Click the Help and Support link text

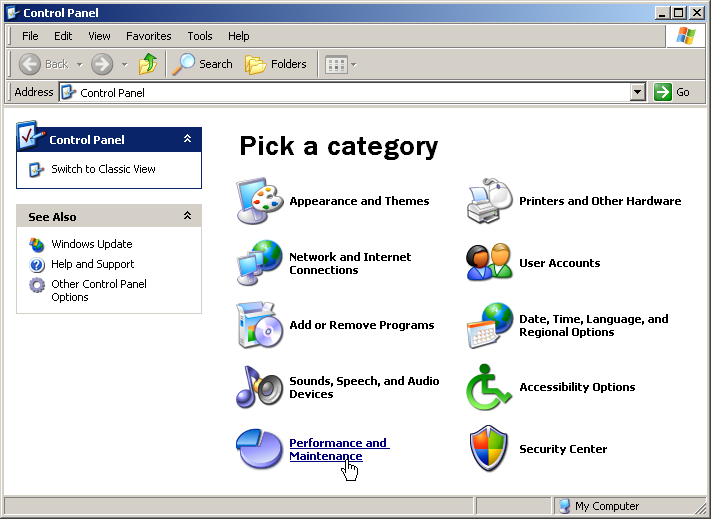[93, 264]
